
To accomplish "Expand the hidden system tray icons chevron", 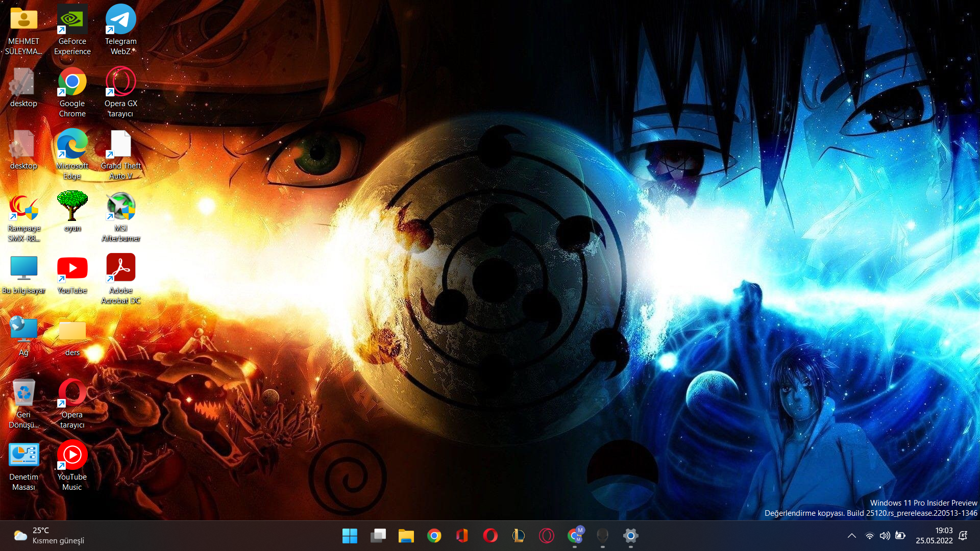I will [851, 536].
